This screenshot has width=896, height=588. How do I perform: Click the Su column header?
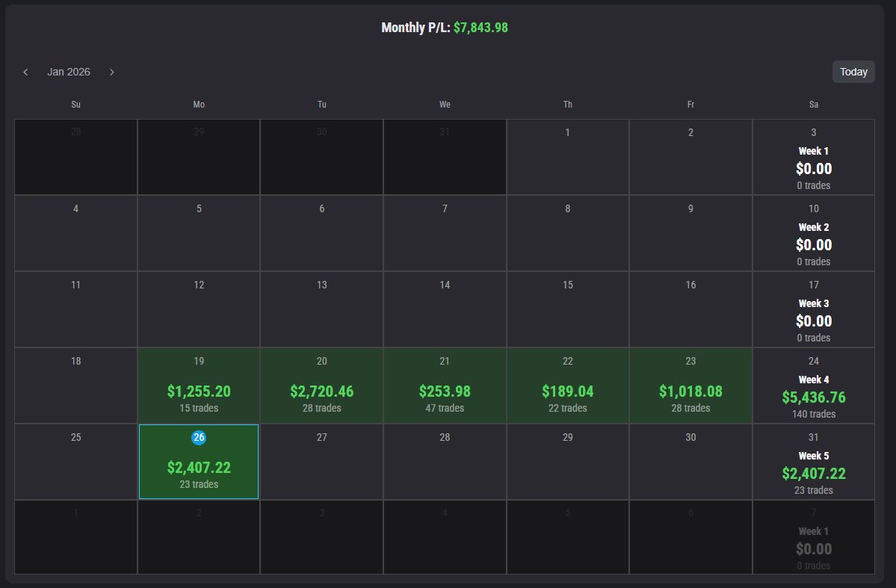pos(76,105)
